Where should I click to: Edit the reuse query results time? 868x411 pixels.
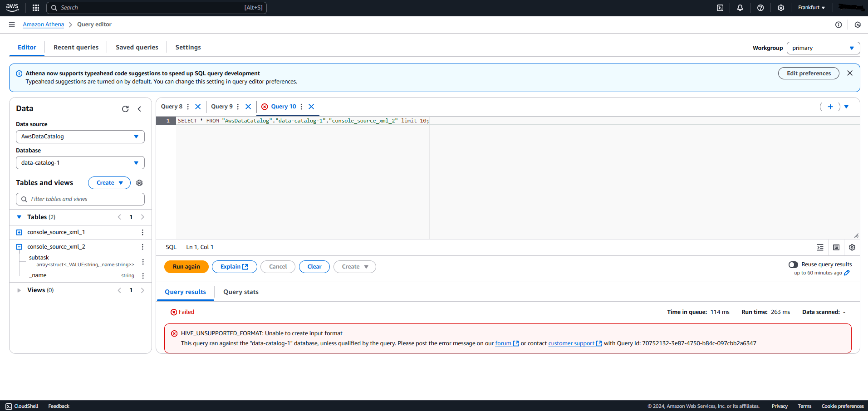tap(847, 273)
